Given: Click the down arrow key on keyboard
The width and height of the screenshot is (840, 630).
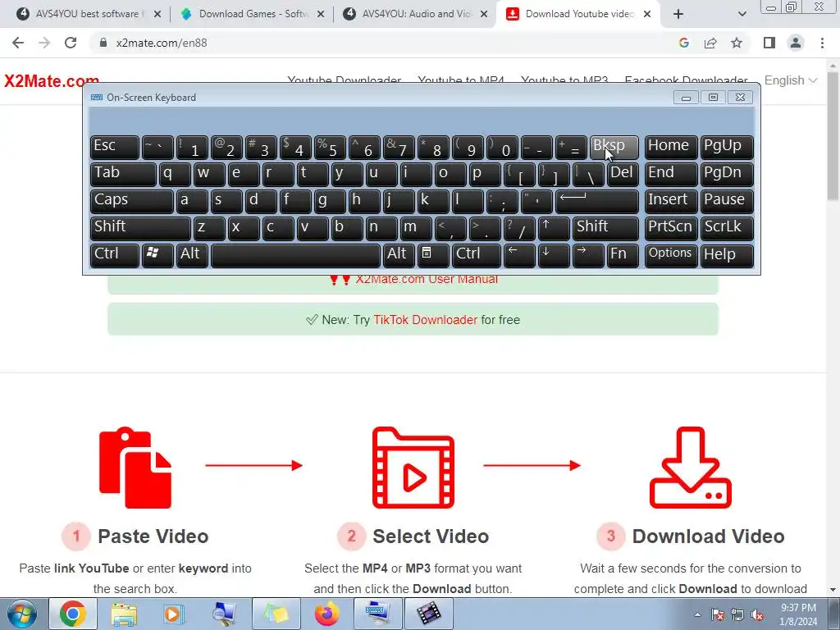Looking at the screenshot, I should click(554, 255).
